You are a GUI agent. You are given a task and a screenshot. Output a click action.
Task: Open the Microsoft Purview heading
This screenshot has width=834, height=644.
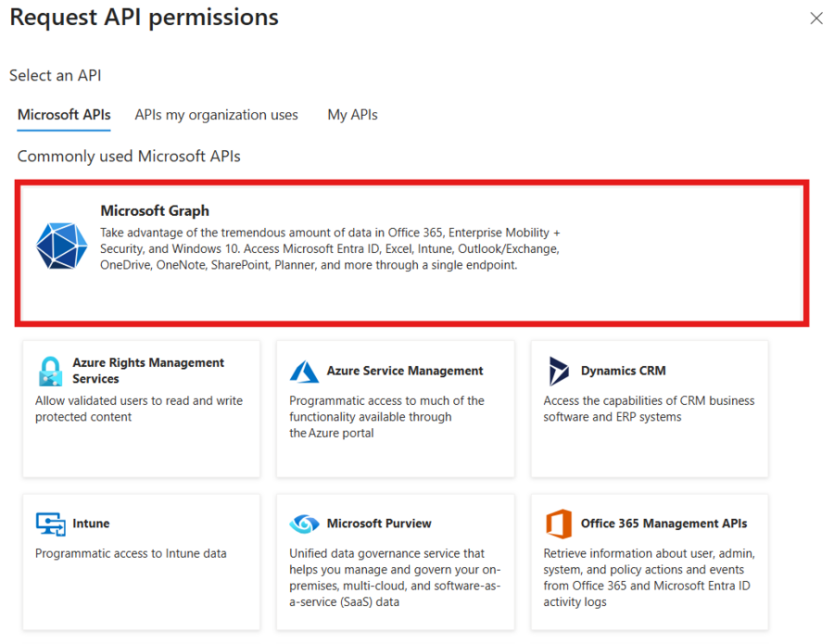tap(379, 524)
